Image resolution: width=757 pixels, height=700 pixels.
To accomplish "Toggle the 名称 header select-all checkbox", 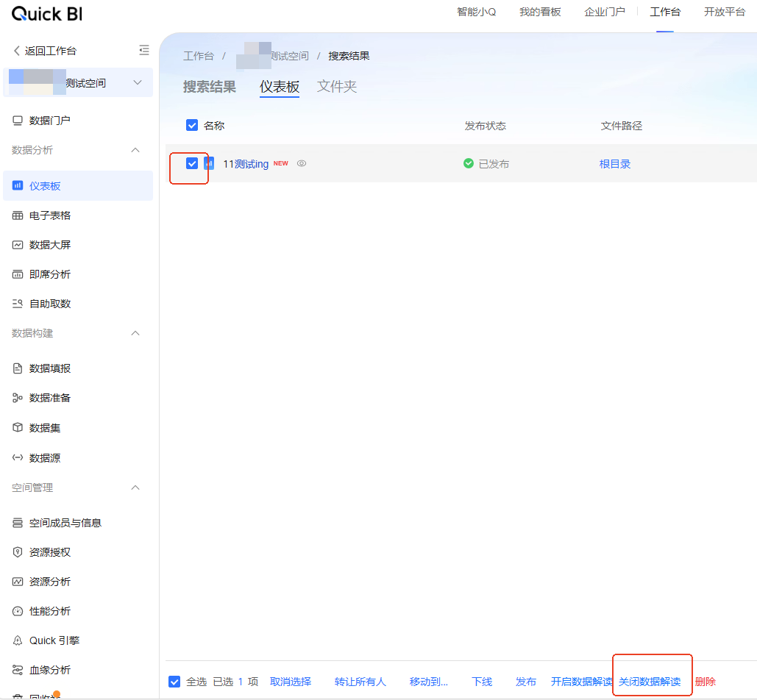I will tap(192, 126).
